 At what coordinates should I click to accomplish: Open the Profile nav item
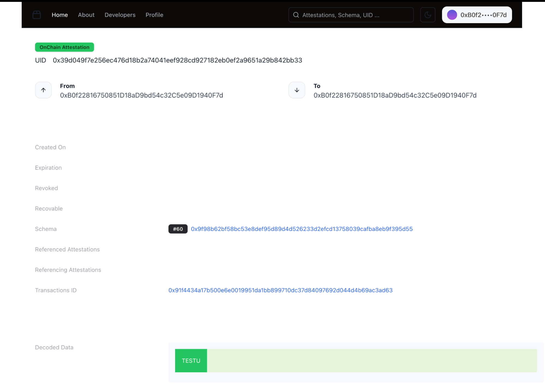(x=154, y=15)
